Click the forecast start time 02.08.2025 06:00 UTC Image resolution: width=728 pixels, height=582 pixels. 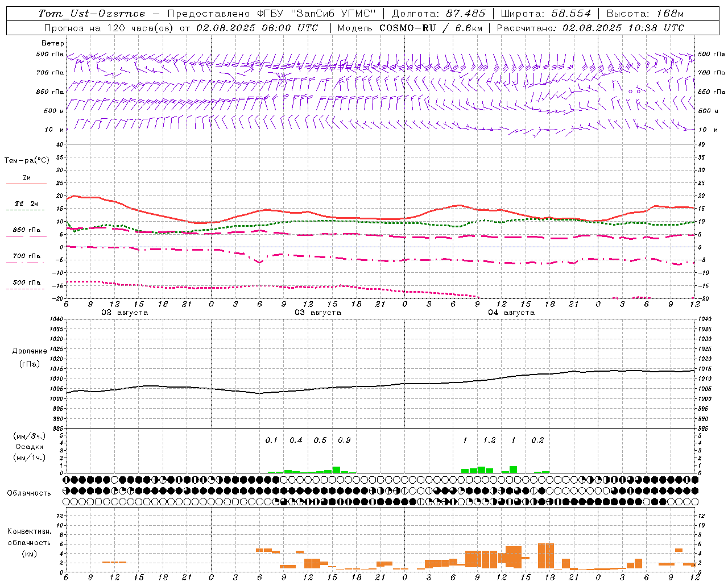pos(257,28)
